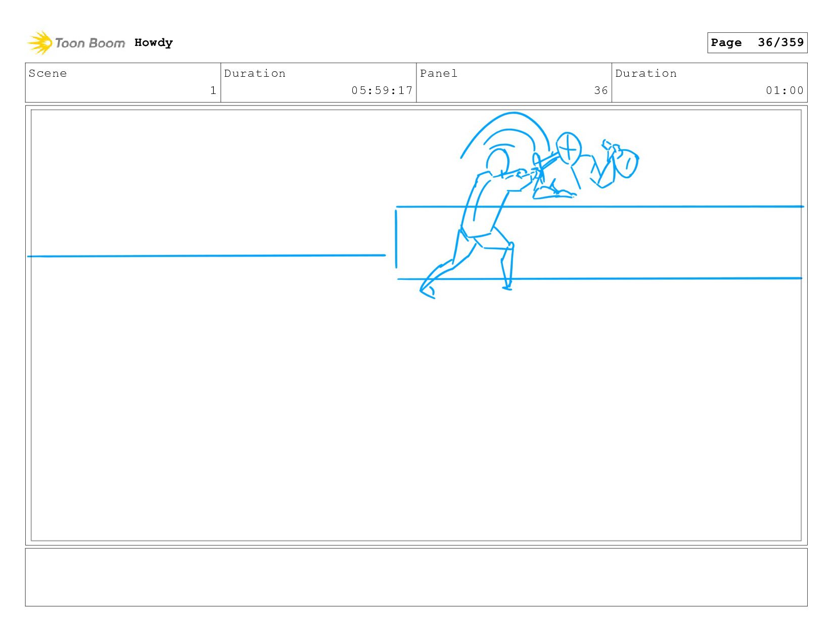Image resolution: width=834 pixels, height=644 pixels.
Task: Click the "Panel" header label
Action: click(439, 74)
